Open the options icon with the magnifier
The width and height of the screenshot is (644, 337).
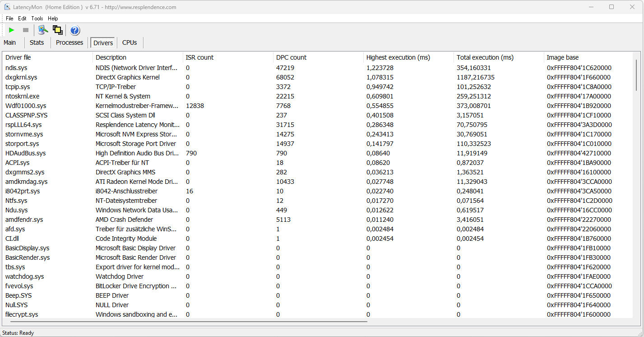[x=43, y=30]
